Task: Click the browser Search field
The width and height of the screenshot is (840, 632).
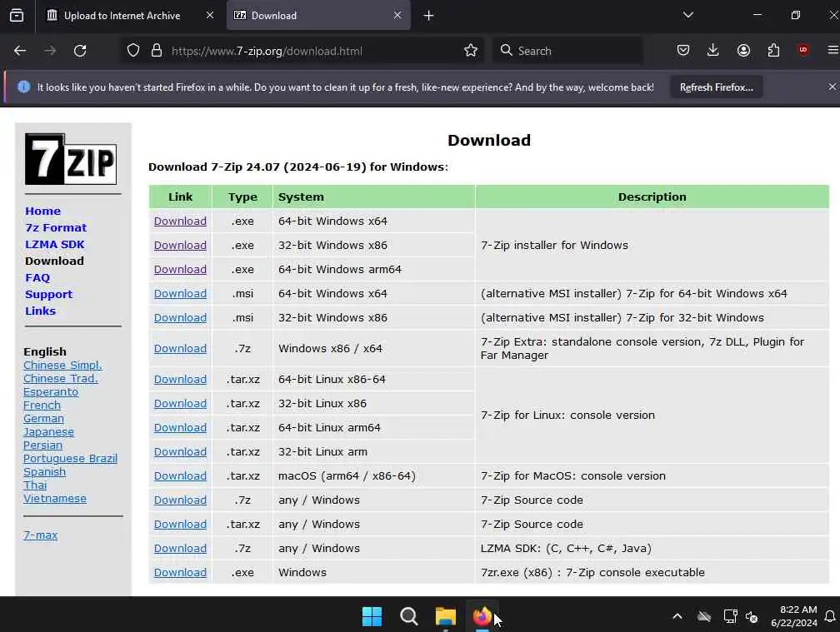Action: coord(567,51)
